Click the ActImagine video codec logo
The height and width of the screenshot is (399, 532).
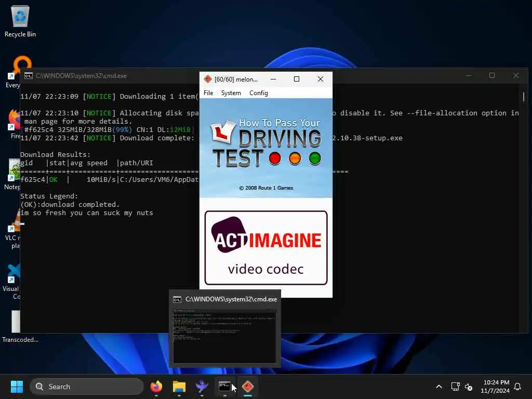(x=266, y=248)
